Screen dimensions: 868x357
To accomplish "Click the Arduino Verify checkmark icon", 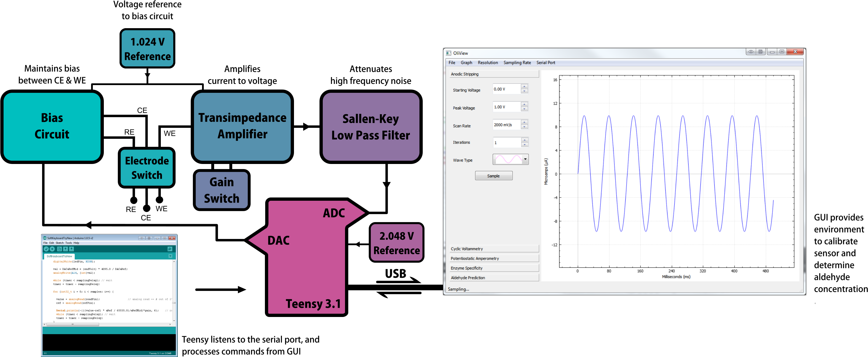I will 46,249.
